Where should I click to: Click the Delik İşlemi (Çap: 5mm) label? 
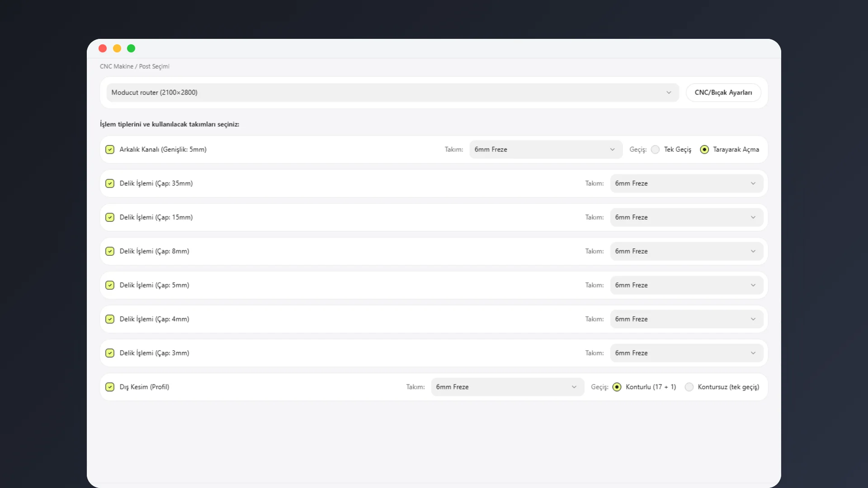[x=154, y=285]
